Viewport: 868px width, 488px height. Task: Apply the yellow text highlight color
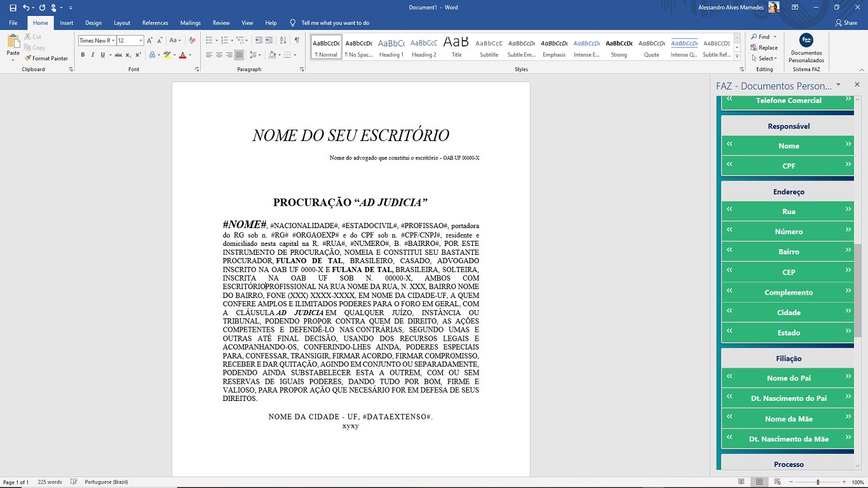click(x=166, y=55)
